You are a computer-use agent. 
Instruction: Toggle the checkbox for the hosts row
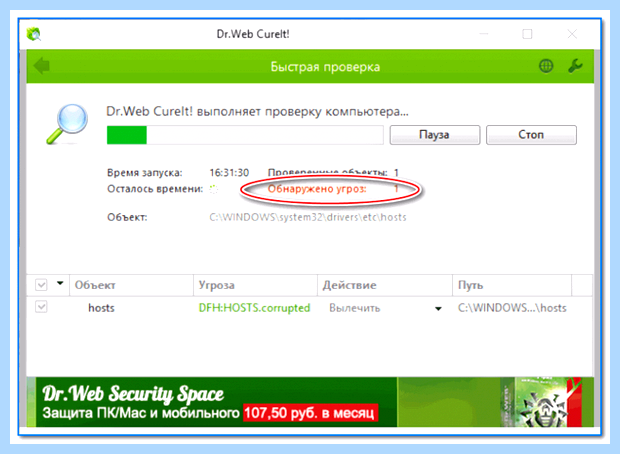click(x=41, y=307)
